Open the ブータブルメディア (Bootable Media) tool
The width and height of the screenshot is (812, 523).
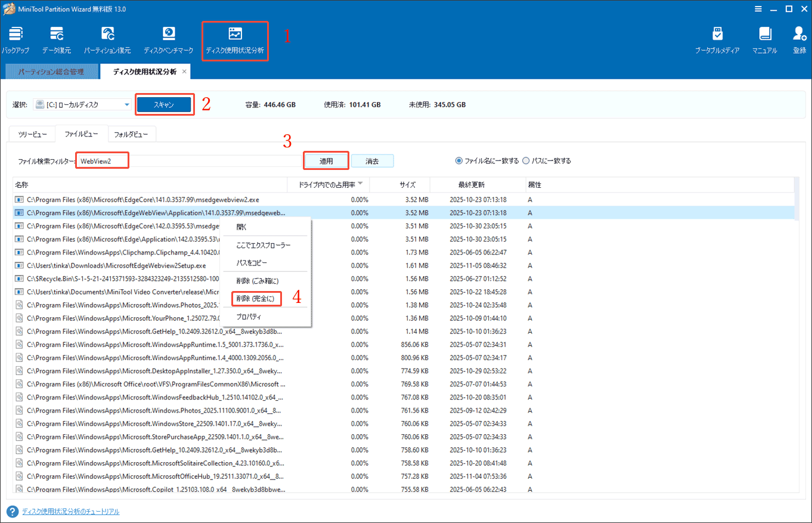click(717, 38)
